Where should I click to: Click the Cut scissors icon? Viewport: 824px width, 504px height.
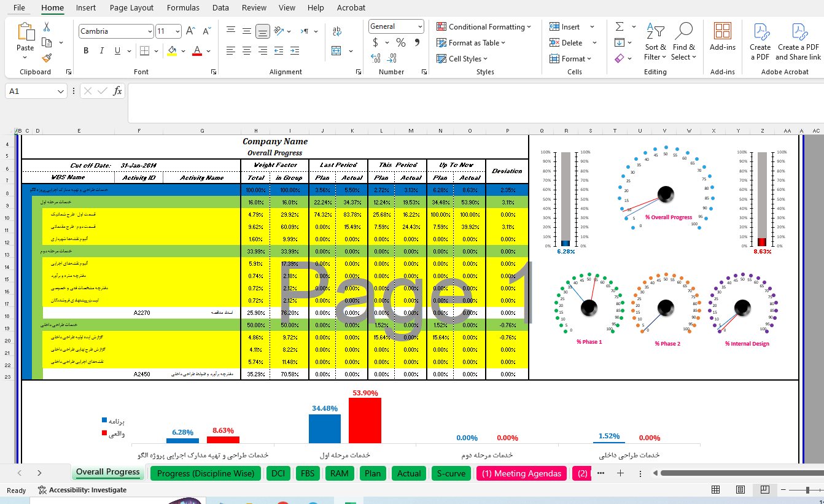[47, 27]
